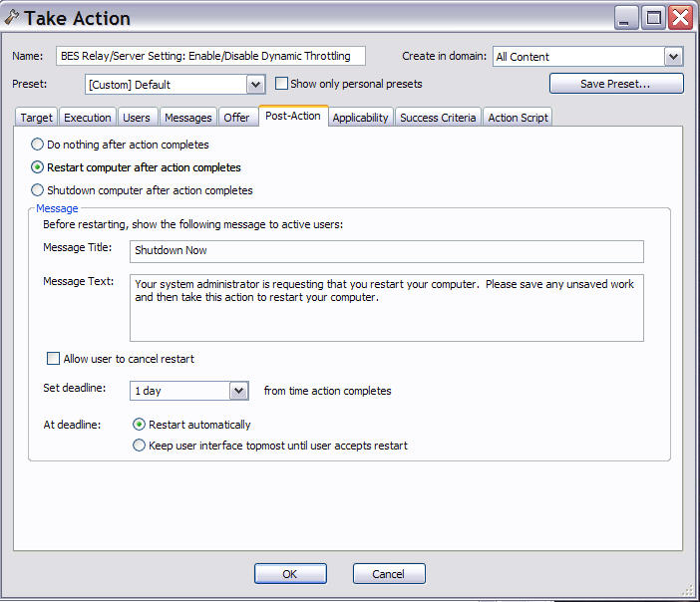Screen dimensions: 700x602
Task: Click the Cancel button
Action: tap(389, 574)
